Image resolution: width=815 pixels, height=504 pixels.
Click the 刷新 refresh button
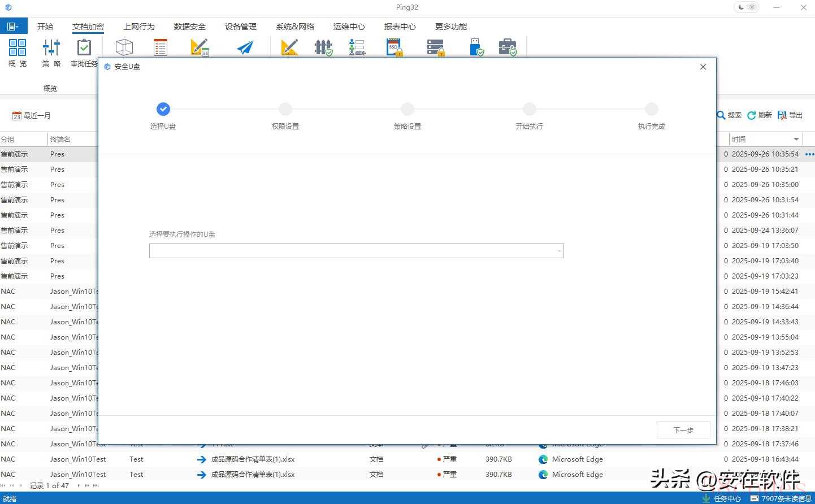[759, 115]
